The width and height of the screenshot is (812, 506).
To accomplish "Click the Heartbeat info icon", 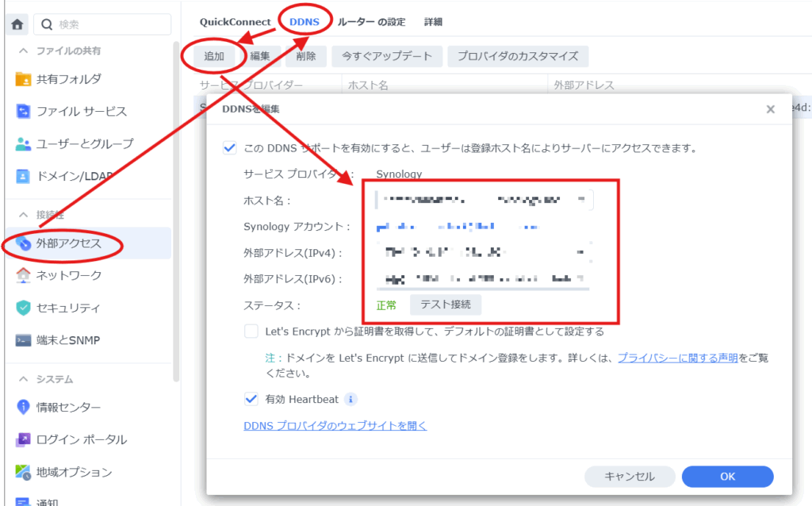I will click(350, 399).
